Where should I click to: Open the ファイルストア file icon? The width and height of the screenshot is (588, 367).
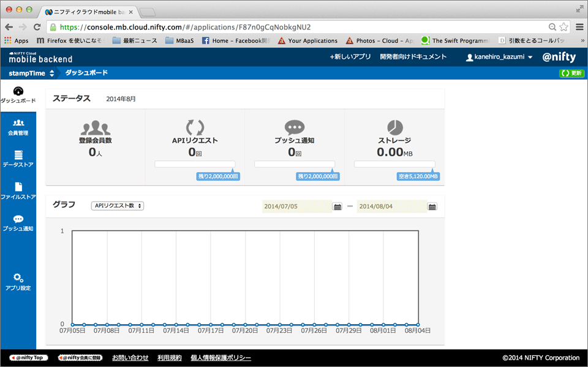pos(18,186)
